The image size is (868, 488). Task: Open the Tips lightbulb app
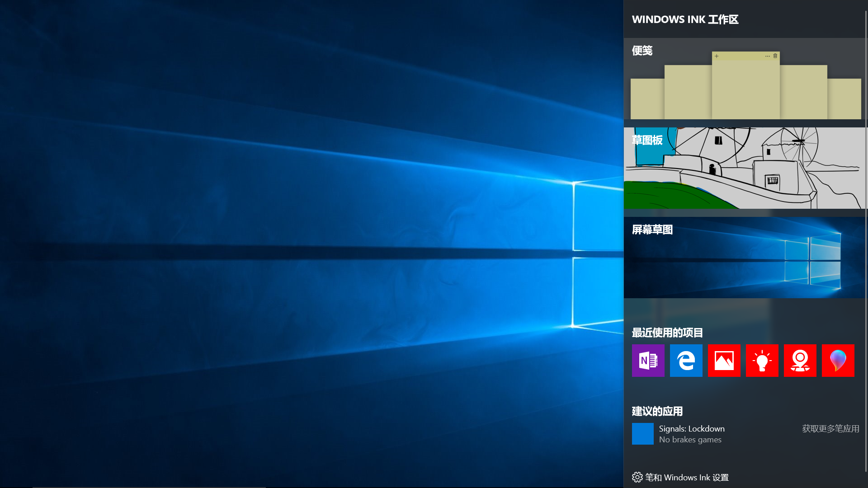(x=762, y=361)
